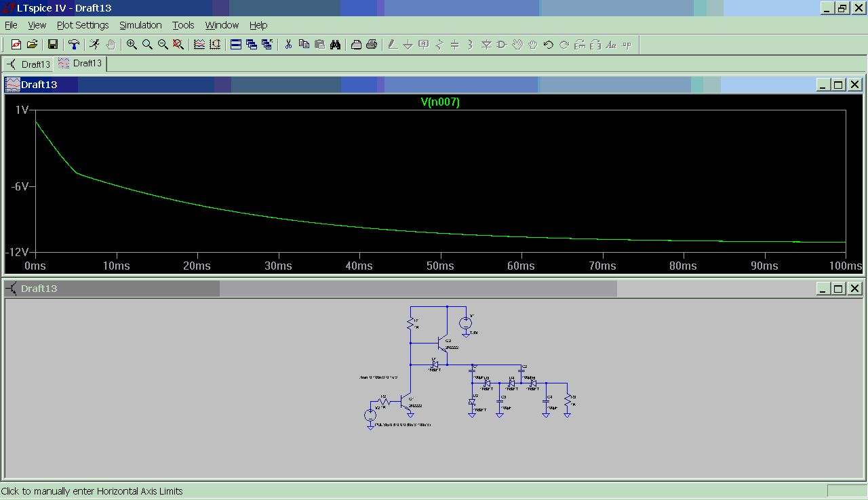Click the binoculars Find icon
Screen dimensions: 868x500
(336, 45)
